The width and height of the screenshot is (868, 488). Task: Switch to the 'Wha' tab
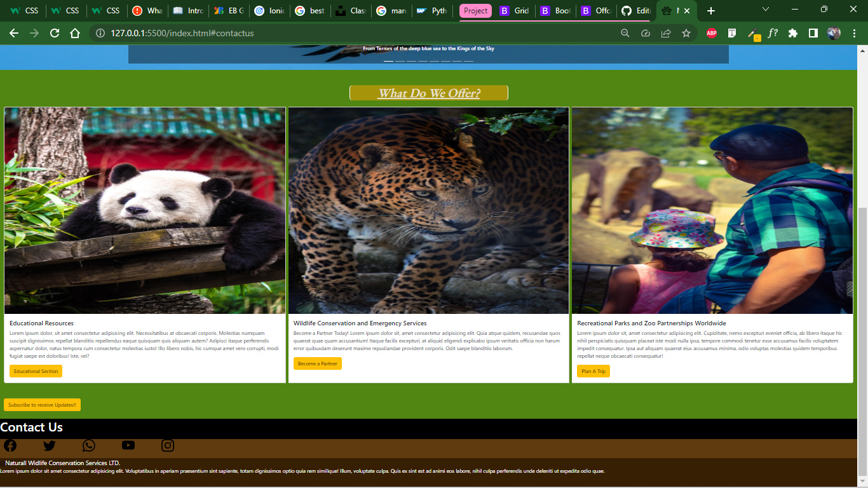click(147, 11)
